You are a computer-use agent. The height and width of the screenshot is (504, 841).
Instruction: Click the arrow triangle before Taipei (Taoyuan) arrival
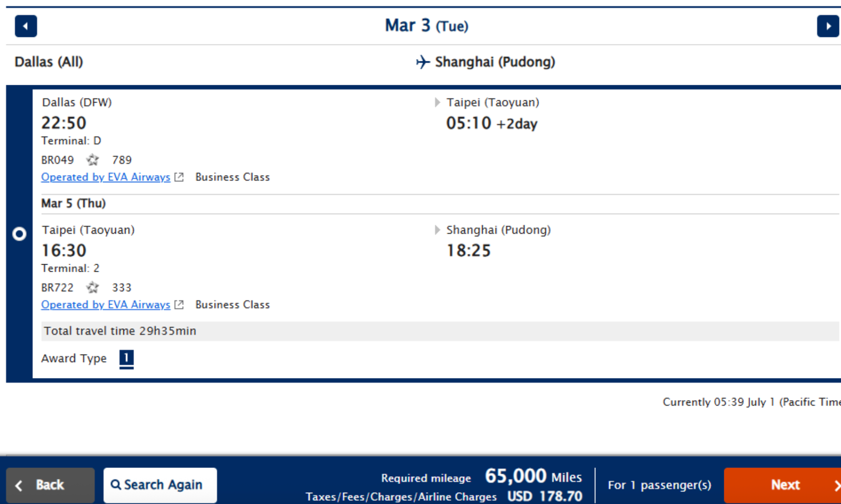pos(437,102)
